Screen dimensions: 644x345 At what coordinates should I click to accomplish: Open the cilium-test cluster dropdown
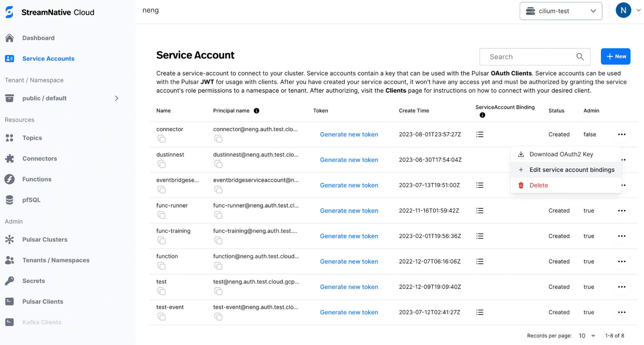tap(561, 11)
